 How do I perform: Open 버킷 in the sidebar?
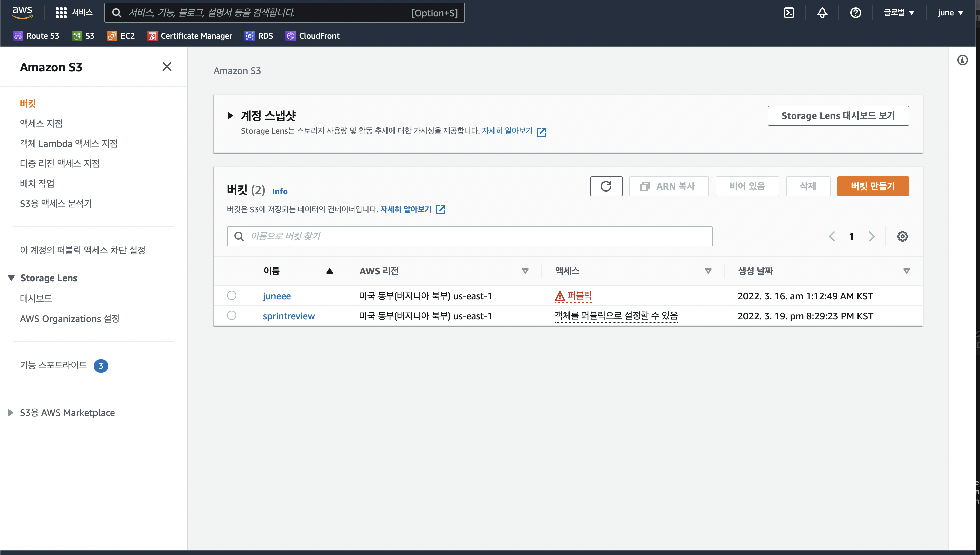point(28,103)
